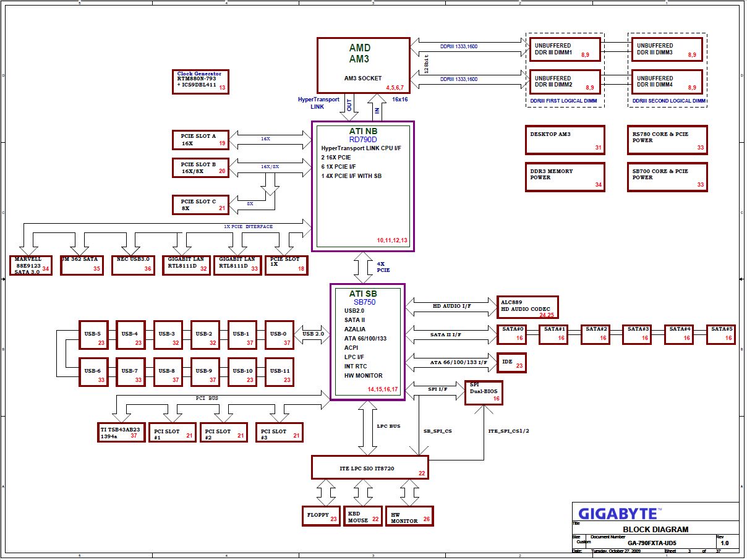Select the USB-11 block
The height and width of the screenshot is (560, 747).
pyautogui.click(x=280, y=372)
